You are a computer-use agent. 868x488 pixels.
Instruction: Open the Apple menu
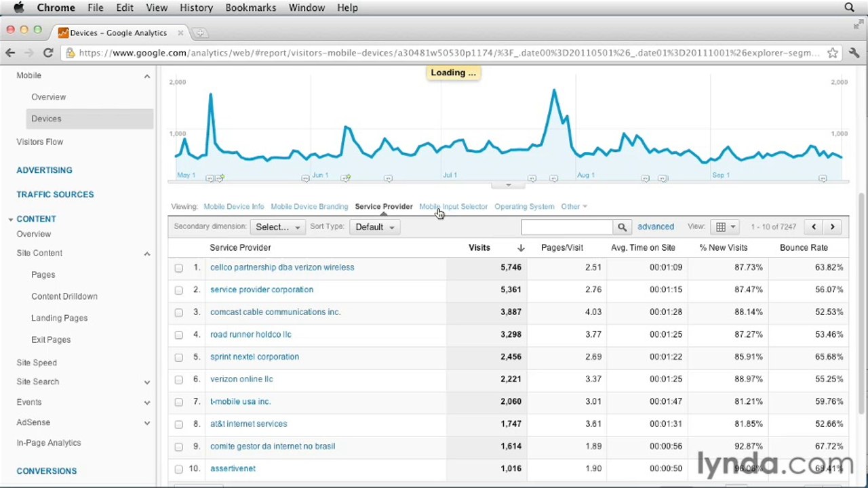click(18, 7)
